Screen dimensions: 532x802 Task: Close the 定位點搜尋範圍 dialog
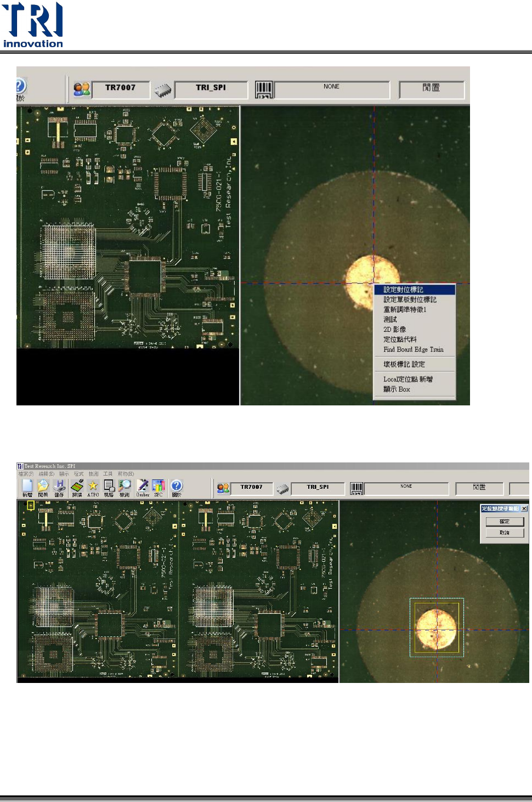click(x=524, y=509)
